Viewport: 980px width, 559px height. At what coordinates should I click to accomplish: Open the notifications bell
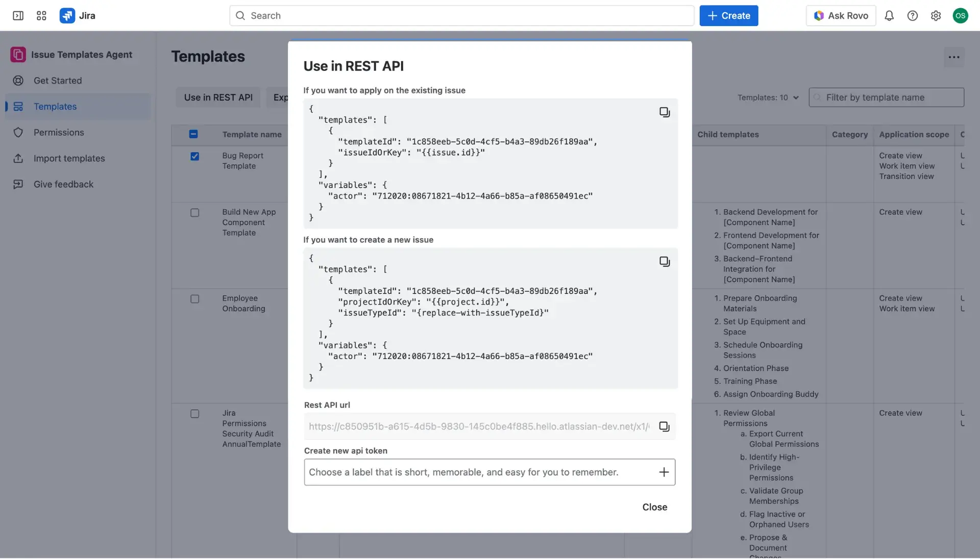(889, 16)
